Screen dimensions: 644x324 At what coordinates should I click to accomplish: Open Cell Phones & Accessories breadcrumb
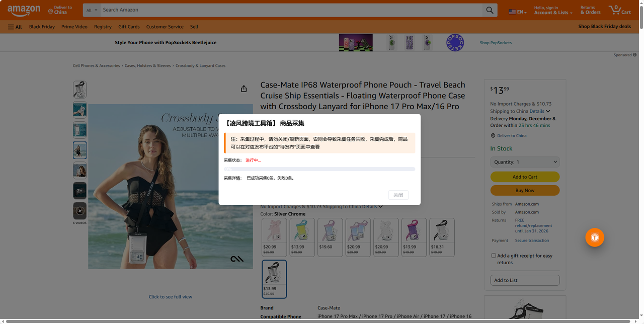coord(97,65)
